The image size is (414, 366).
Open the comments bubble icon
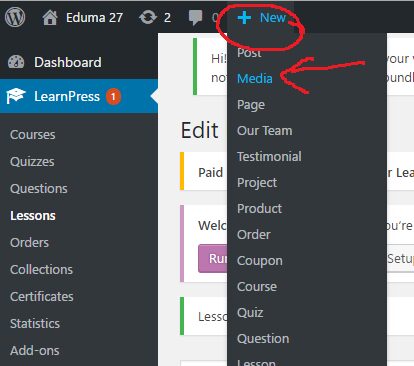tap(195, 18)
